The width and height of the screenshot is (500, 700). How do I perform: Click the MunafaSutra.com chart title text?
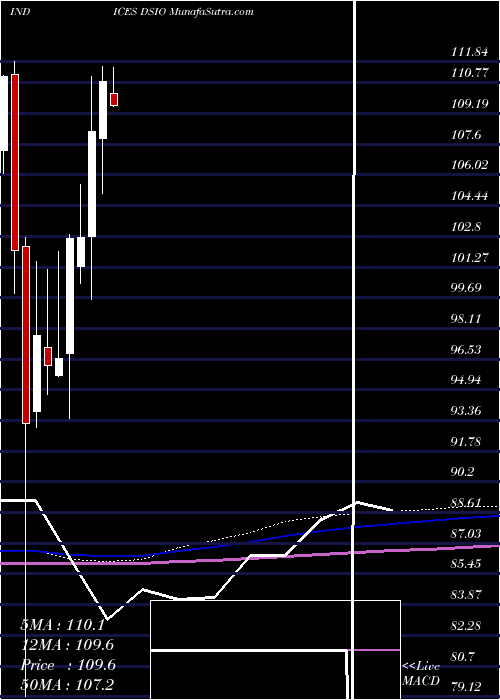point(212,11)
